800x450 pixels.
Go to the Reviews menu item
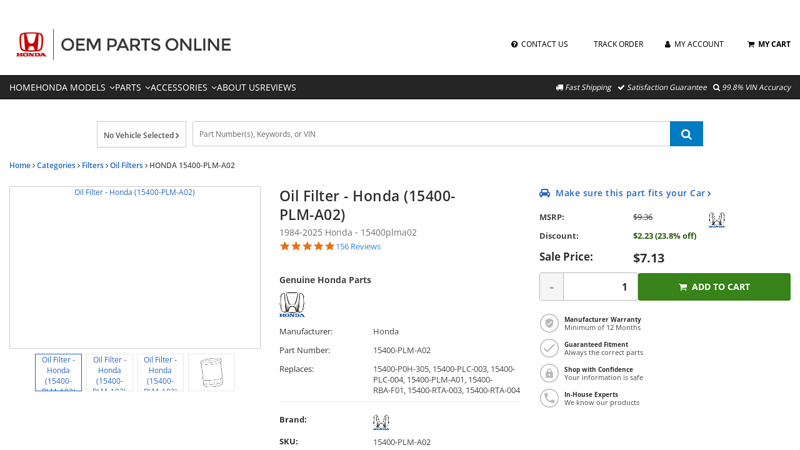tap(277, 87)
